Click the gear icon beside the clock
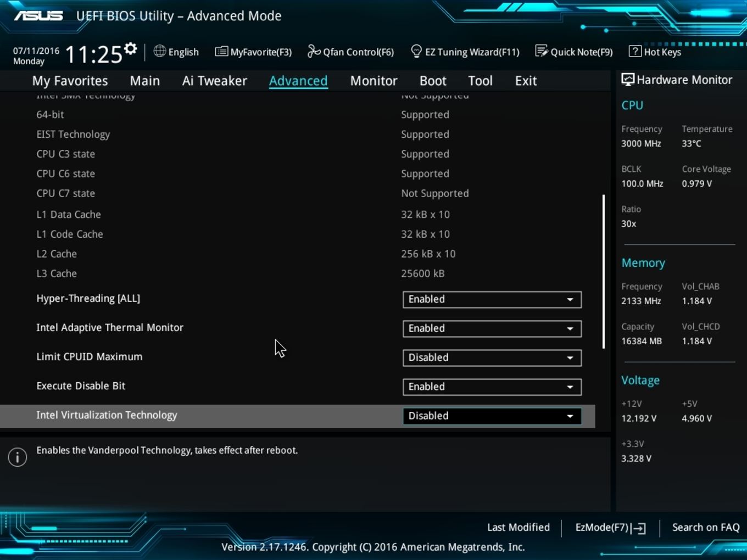The image size is (747, 560). tap(131, 49)
